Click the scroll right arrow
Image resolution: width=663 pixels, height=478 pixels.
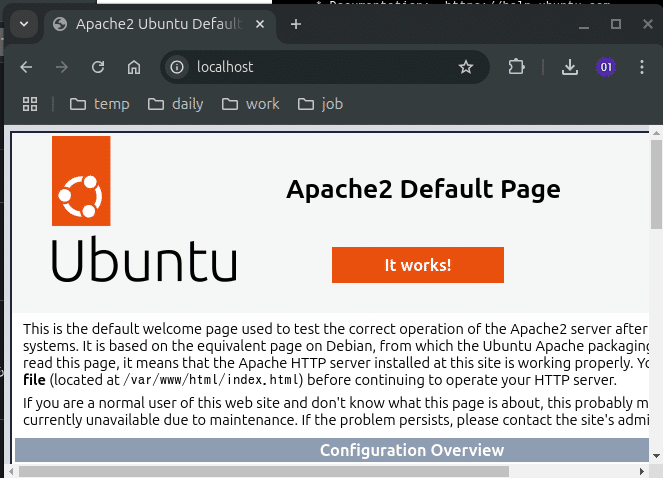tap(642, 471)
